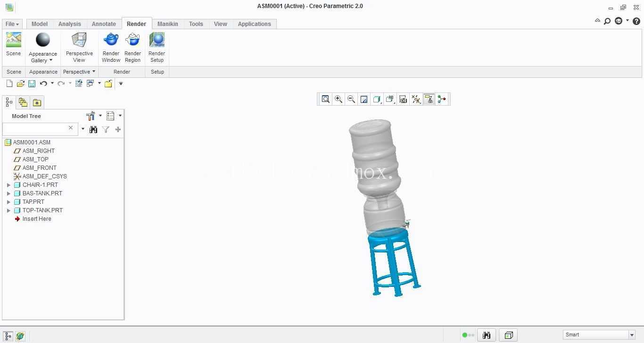Expand the TAP.PRT node
The image size is (644, 343).
click(8, 202)
